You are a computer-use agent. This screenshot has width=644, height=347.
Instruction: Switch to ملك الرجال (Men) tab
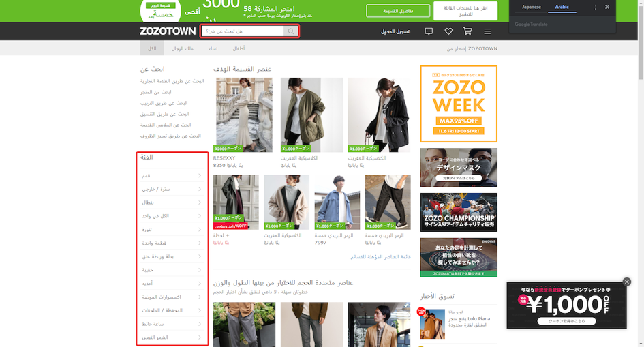pos(183,48)
